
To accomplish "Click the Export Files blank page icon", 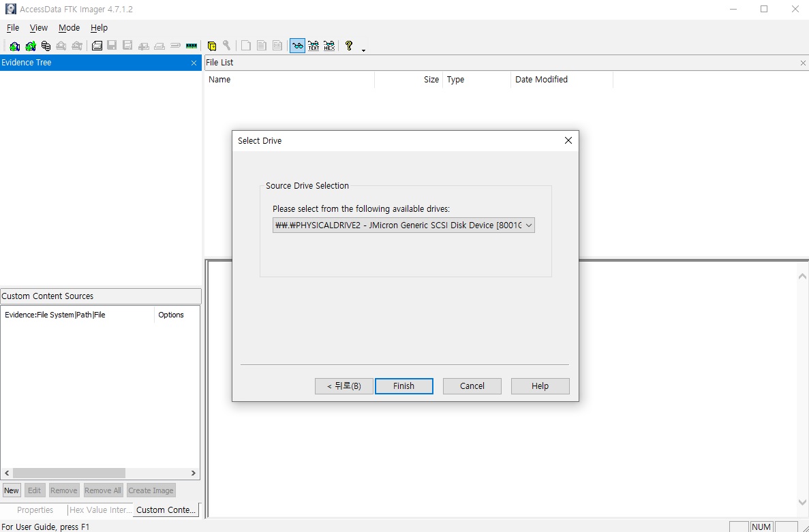I will point(246,46).
